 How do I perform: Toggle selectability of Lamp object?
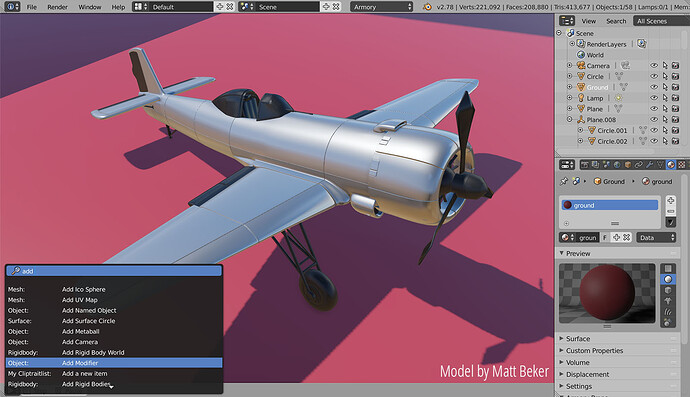coord(665,98)
